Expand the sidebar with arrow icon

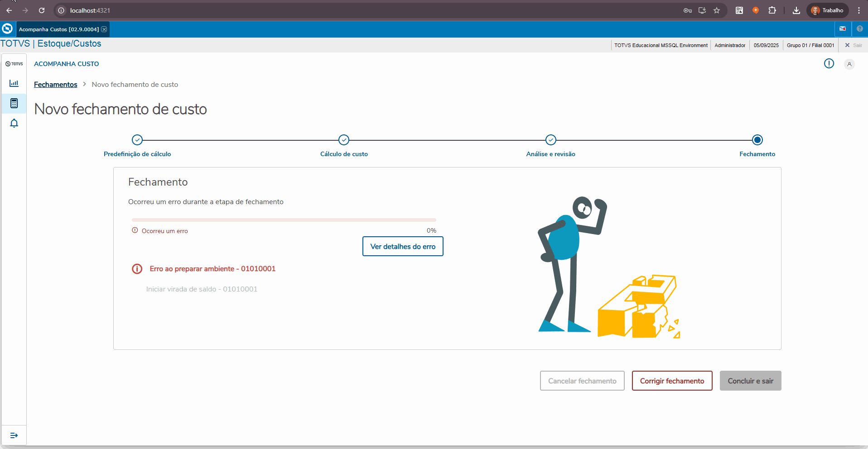(14, 435)
